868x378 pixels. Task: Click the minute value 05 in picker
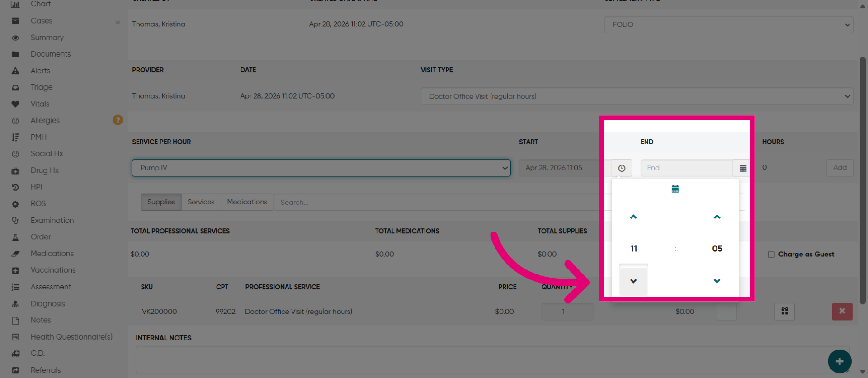click(717, 249)
